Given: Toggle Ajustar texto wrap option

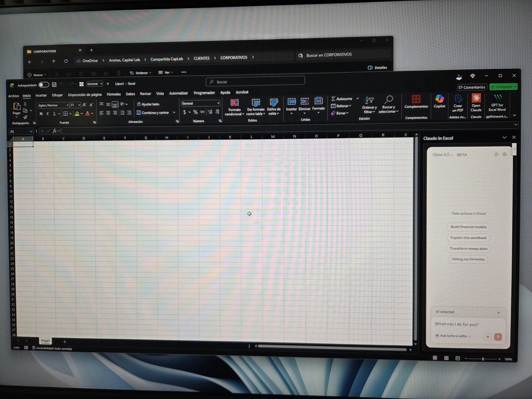Looking at the screenshot, I should pos(148,104).
